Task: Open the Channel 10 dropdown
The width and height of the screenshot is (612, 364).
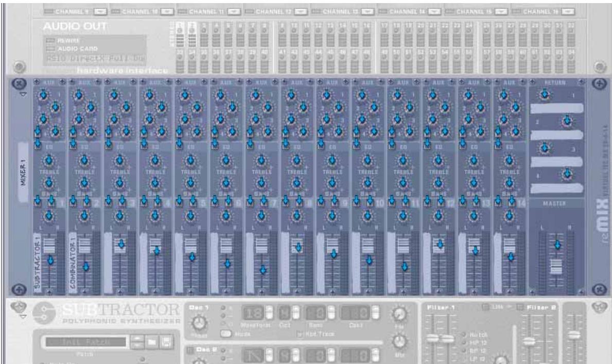Action: (x=167, y=12)
